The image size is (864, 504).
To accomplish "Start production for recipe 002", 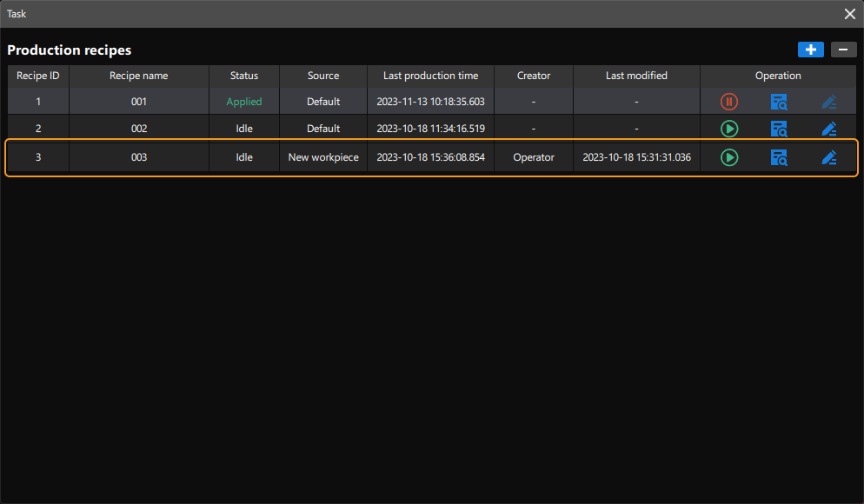I will (729, 129).
